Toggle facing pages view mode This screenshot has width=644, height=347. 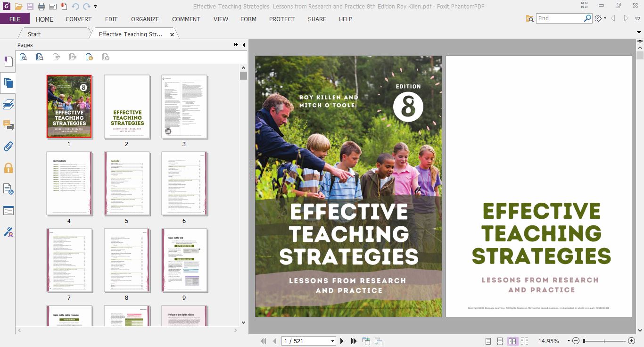click(512, 341)
